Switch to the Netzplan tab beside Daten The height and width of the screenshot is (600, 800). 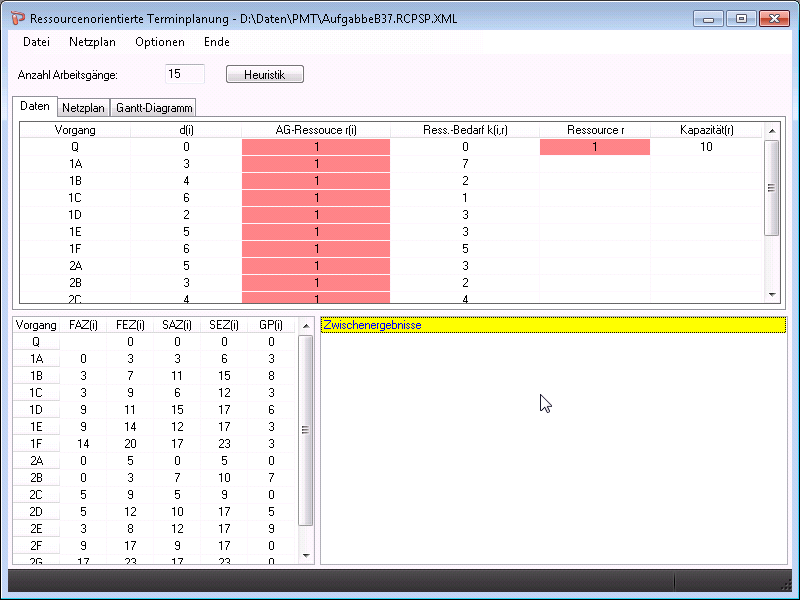coord(84,108)
